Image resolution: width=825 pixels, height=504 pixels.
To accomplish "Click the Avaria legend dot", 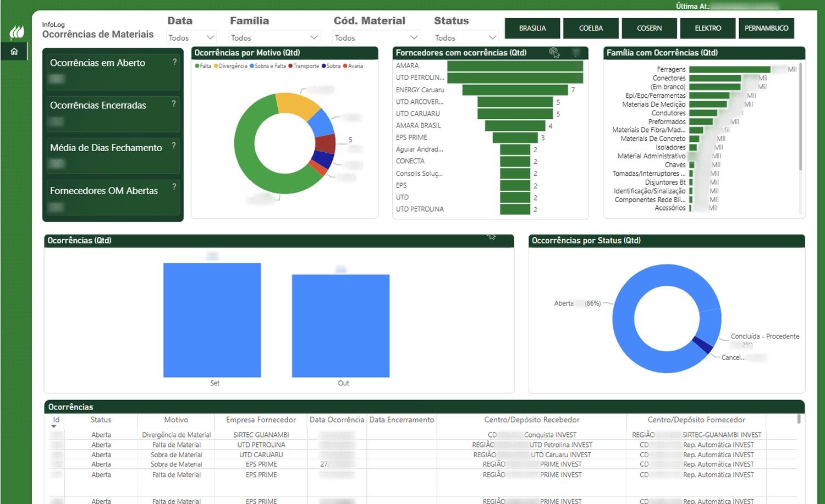I will click(345, 66).
